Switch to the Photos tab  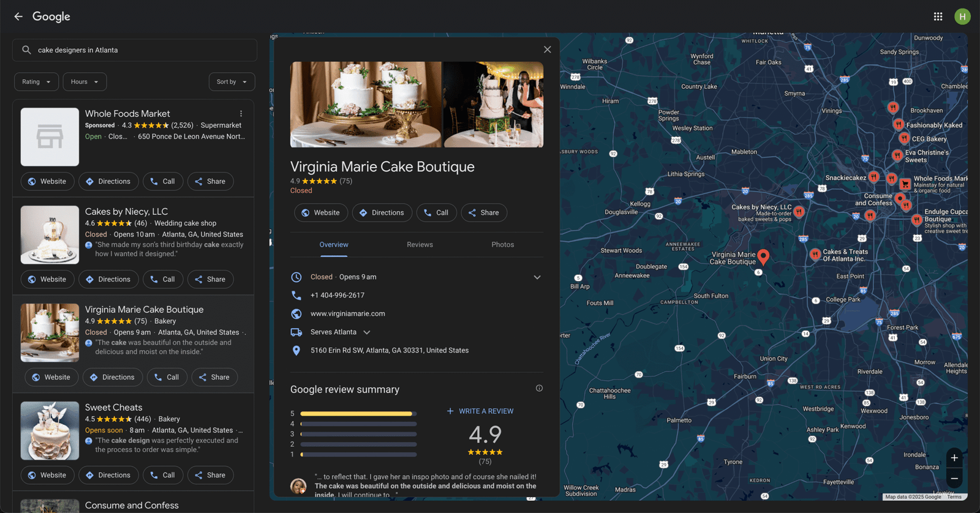pyautogui.click(x=503, y=244)
